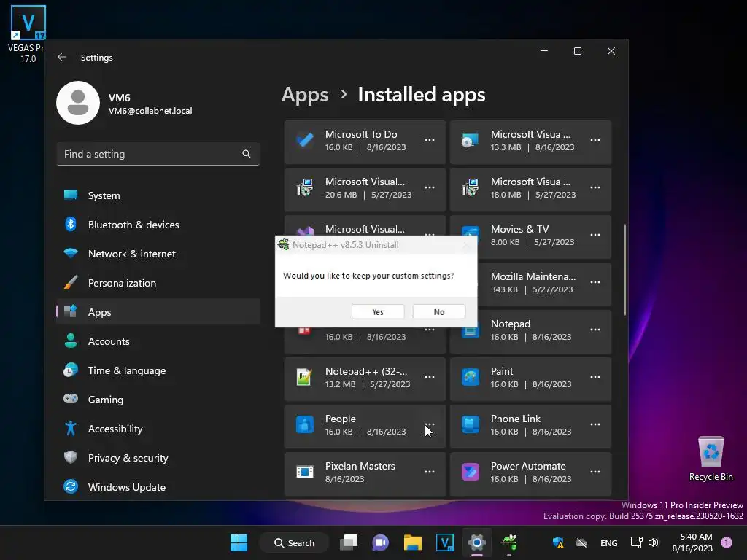Click No to discard custom settings
This screenshot has height=560, width=747.
point(438,312)
